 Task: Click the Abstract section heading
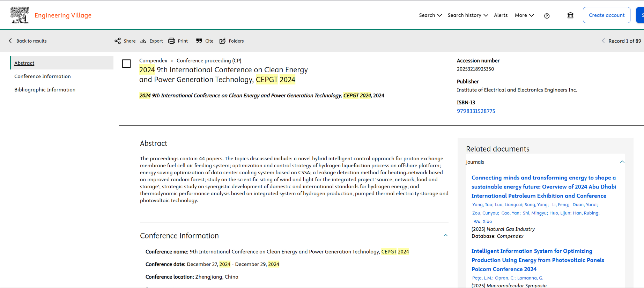click(x=154, y=143)
